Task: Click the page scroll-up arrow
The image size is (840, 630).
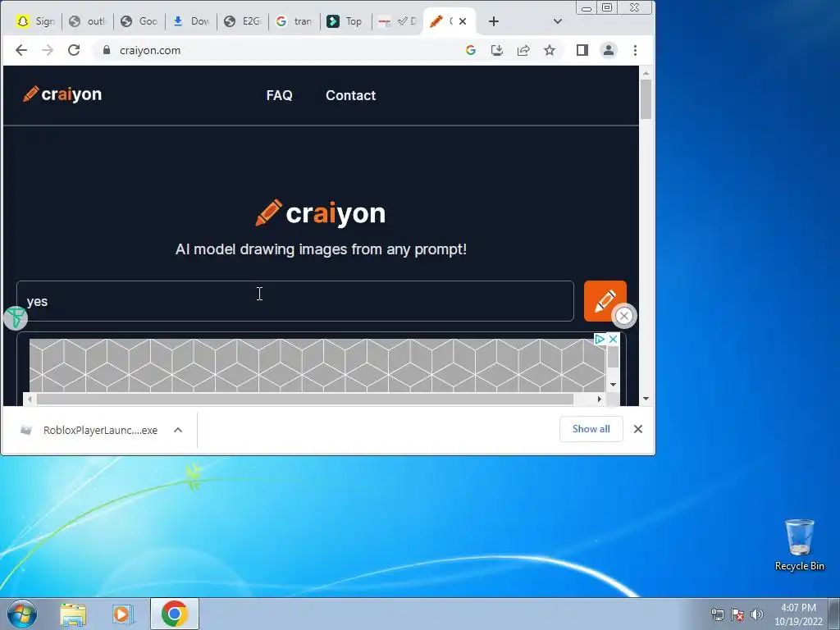Action: pyautogui.click(x=646, y=72)
